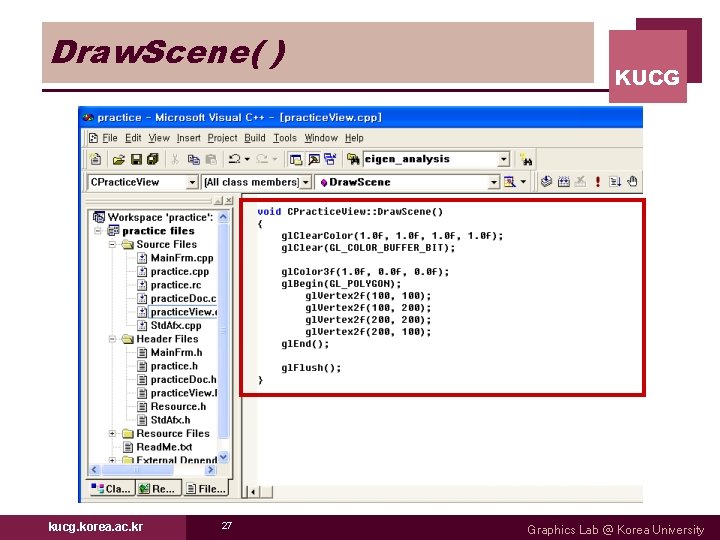Click the editor horizontal scroll left arrow
This screenshot has height=540, width=720.
253,492
